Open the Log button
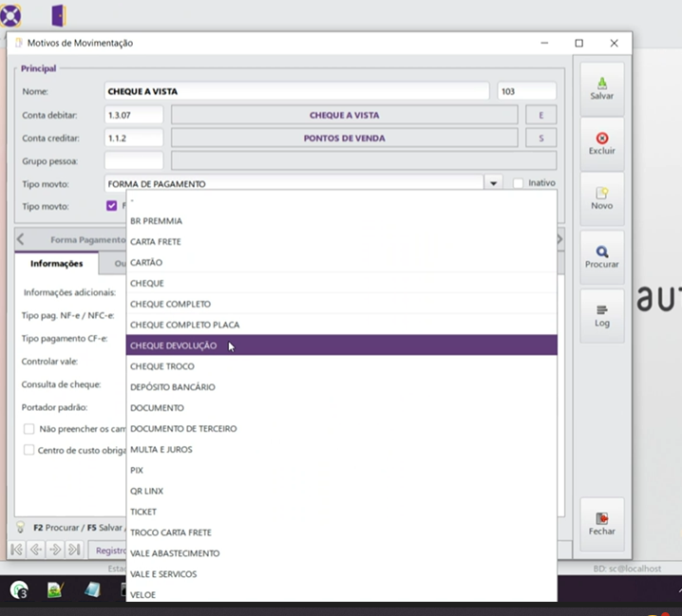The width and height of the screenshot is (682, 616). (x=602, y=316)
